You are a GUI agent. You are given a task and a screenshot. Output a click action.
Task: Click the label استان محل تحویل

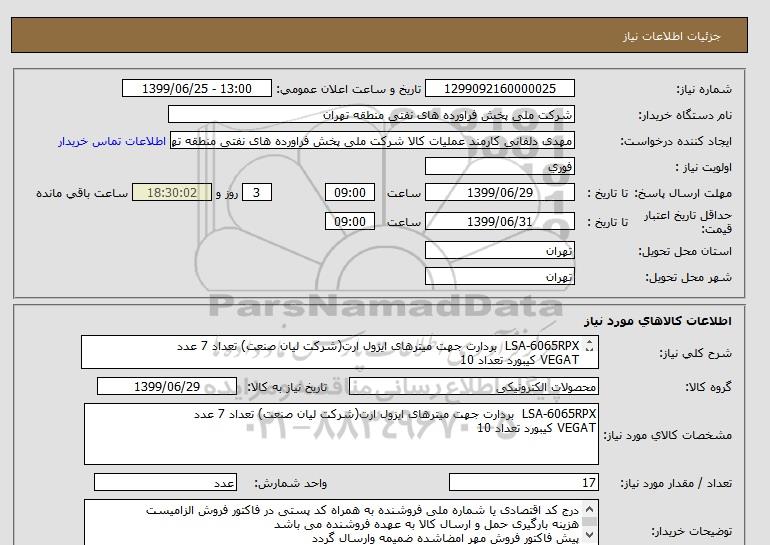(x=685, y=251)
